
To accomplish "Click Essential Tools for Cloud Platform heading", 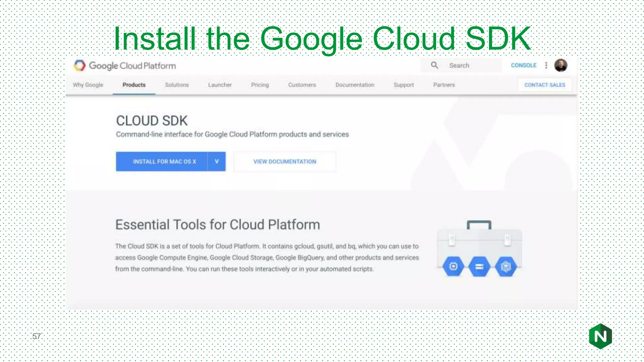I will (x=218, y=225).
